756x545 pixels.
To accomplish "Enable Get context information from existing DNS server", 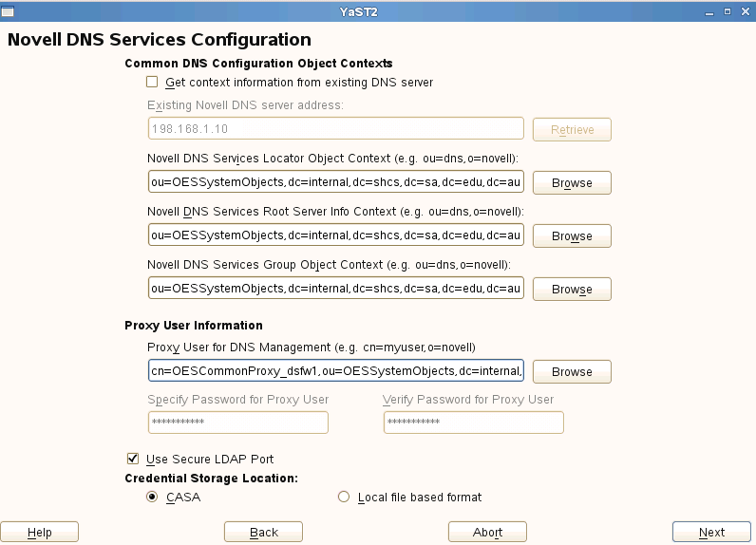I will click(x=152, y=83).
